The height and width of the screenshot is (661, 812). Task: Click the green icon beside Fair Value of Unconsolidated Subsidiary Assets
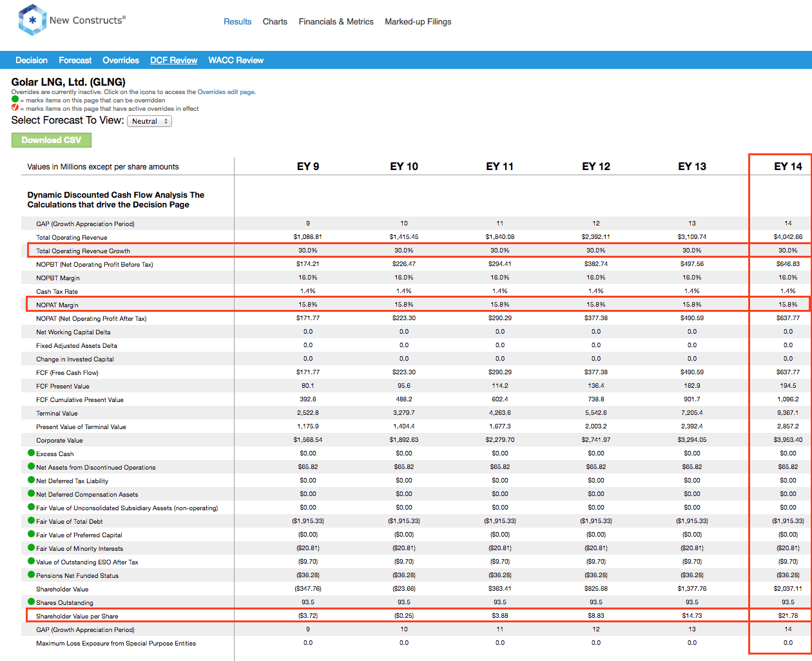[32, 507]
